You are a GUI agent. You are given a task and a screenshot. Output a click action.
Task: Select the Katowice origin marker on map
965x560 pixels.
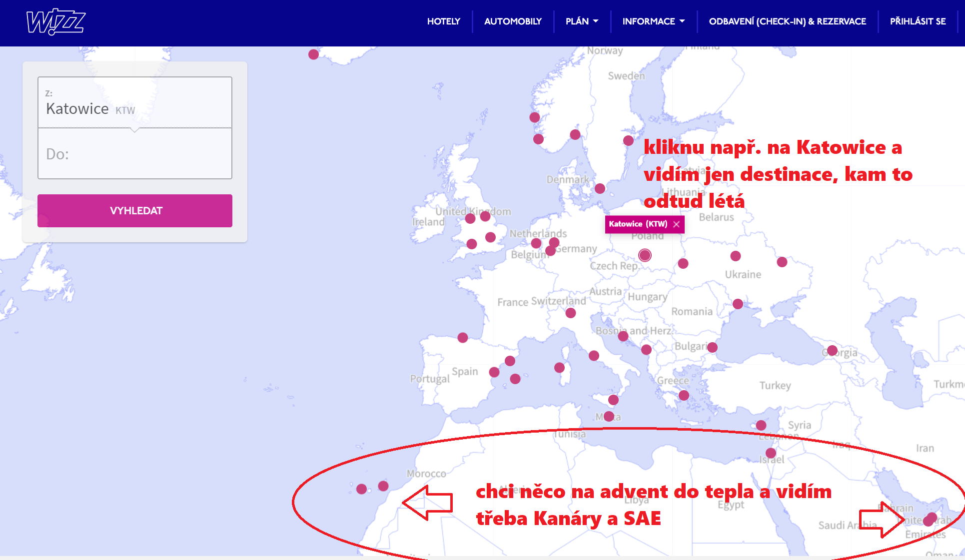[x=645, y=255]
